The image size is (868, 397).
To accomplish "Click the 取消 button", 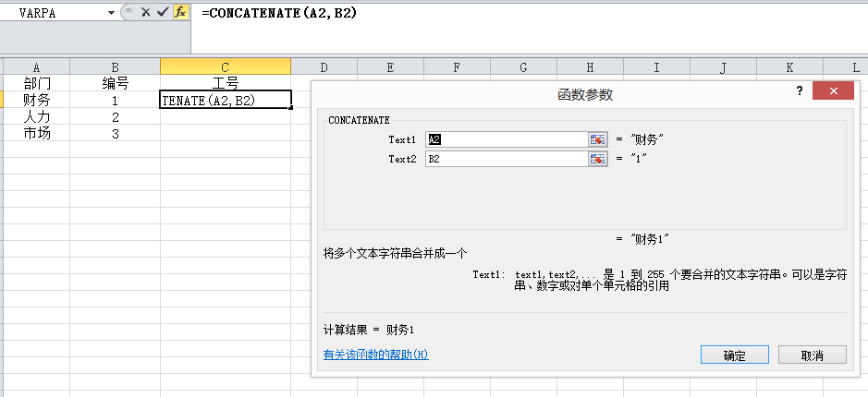I will 813,355.
